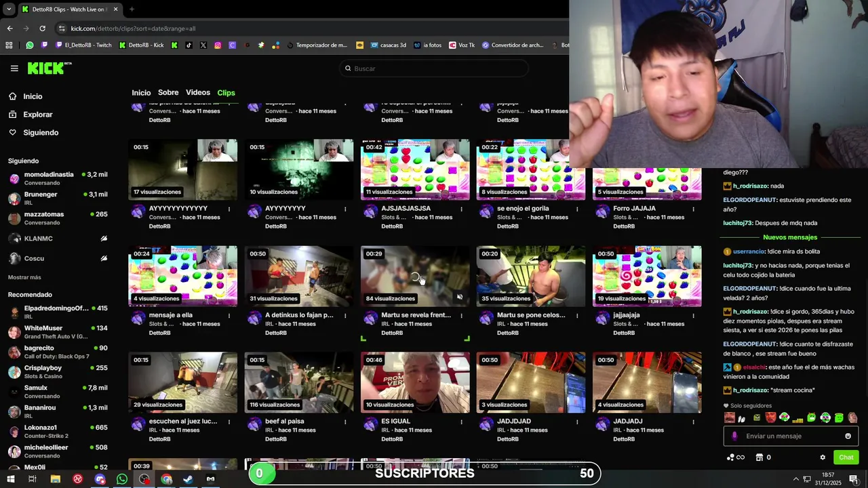
Task: Open El_DettoRB - Twitch bookmark
Action: 83,45
